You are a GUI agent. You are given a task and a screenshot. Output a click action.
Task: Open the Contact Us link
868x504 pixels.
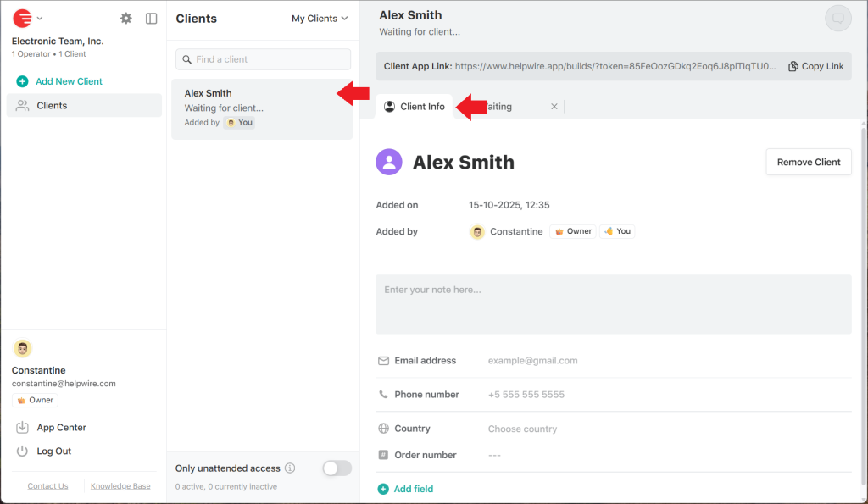point(47,485)
